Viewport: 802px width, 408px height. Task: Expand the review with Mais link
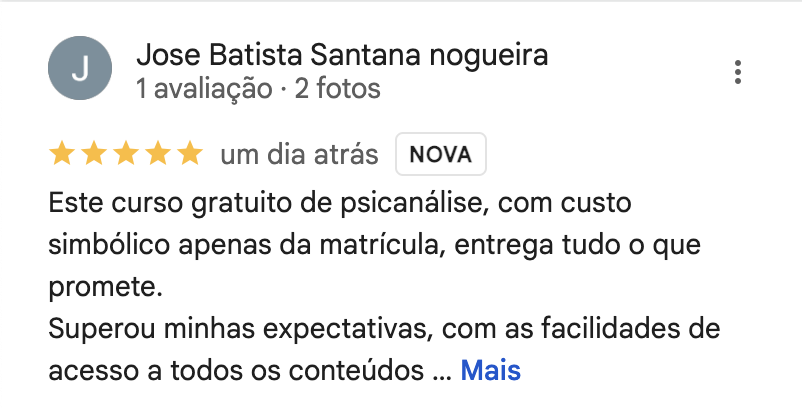tap(491, 370)
